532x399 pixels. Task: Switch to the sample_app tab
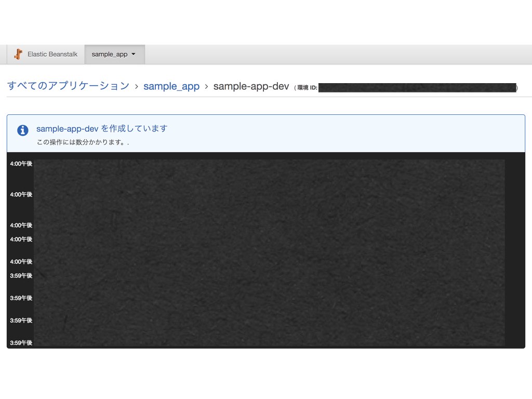point(109,54)
